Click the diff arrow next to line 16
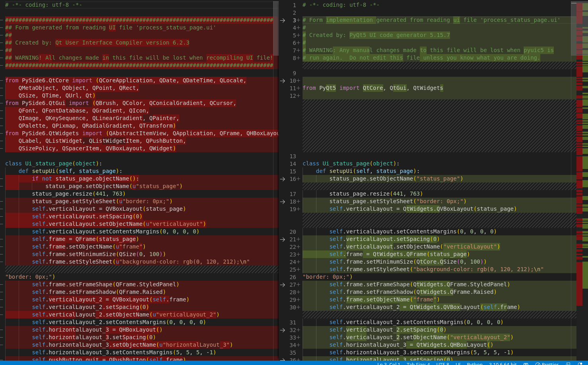Viewport: 588px width, 365px height. tap(282, 179)
